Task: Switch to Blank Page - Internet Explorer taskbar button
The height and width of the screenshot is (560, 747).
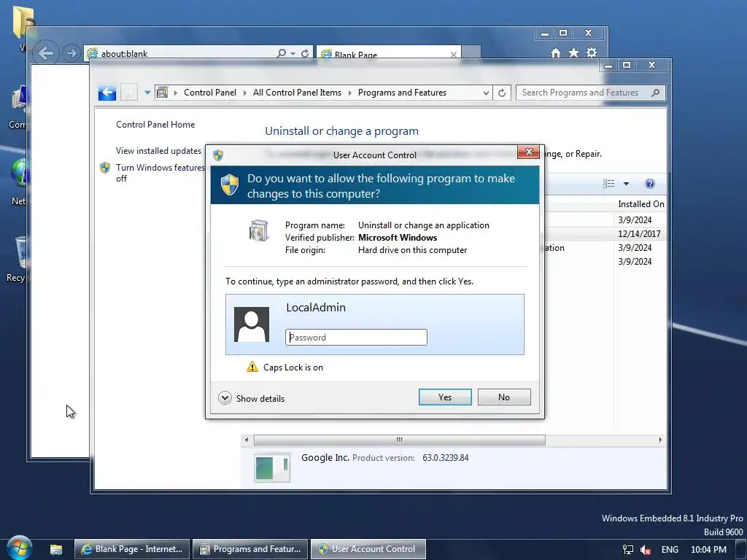Action: tap(132, 549)
